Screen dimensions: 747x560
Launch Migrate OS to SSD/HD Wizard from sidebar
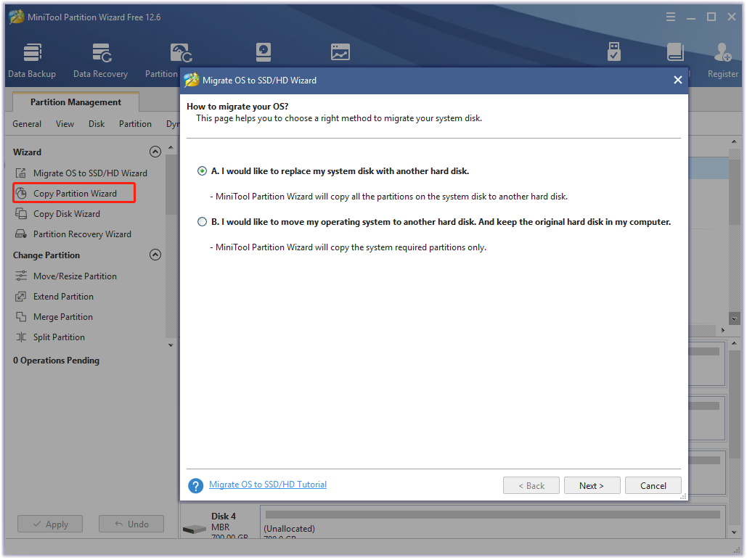click(81, 173)
